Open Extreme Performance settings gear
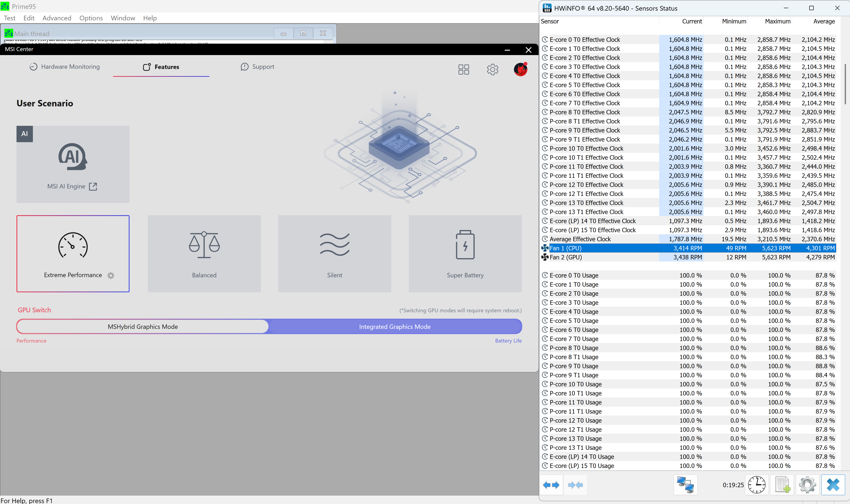The width and height of the screenshot is (850, 504). coord(111,275)
